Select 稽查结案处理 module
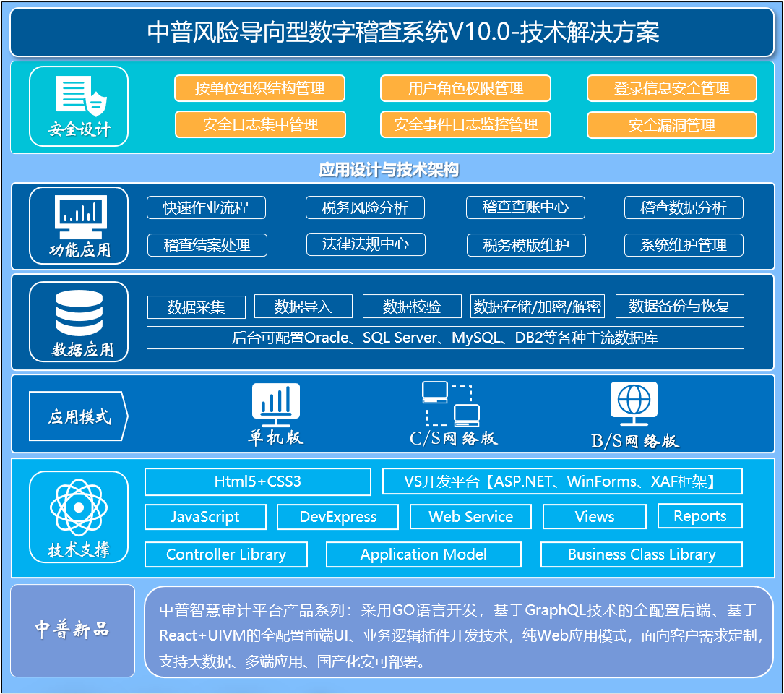The image size is (784, 694). 207,245
